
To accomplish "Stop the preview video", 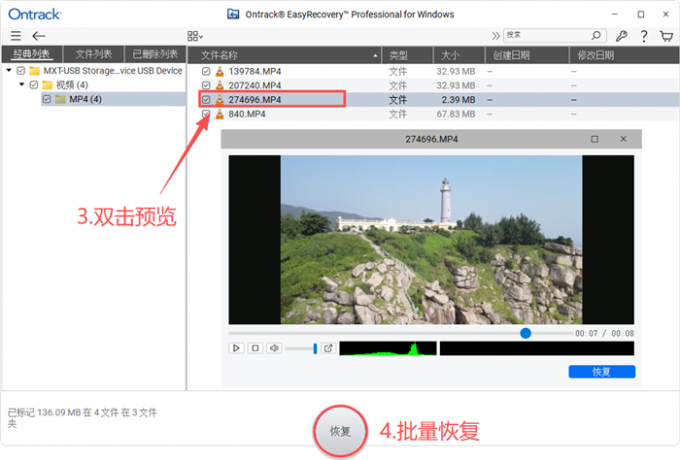I will click(x=255, y=348).
